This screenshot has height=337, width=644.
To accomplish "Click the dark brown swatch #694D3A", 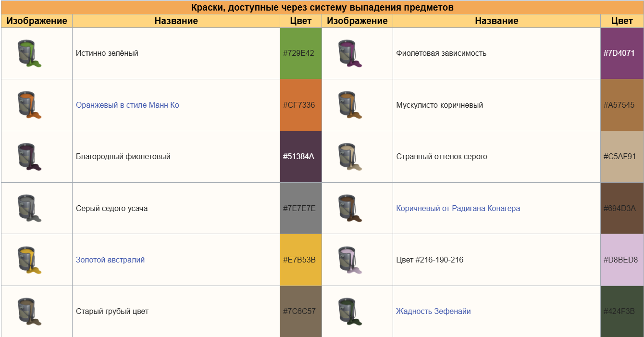I will pyautogui.click(x=622, y=208).
